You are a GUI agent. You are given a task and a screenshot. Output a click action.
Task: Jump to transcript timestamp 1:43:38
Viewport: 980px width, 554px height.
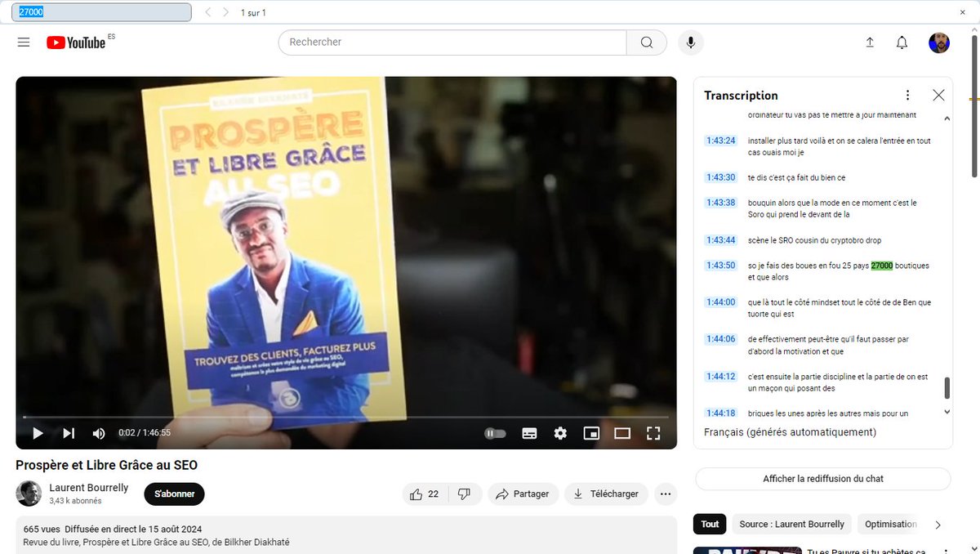721,203
